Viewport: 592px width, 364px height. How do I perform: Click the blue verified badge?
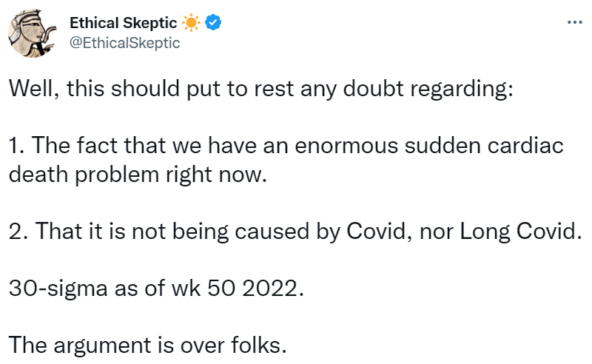pyautogui.click(x=215, y=24)
